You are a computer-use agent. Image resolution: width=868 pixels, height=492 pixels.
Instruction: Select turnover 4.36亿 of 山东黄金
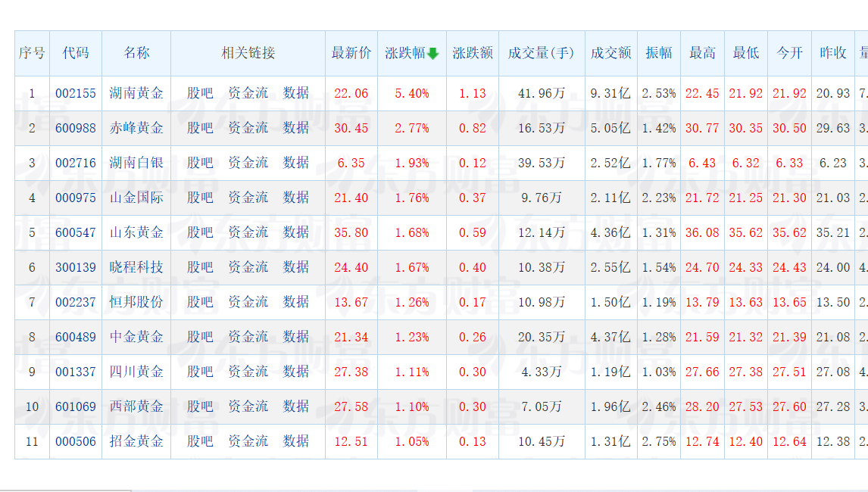click(610, 233)
